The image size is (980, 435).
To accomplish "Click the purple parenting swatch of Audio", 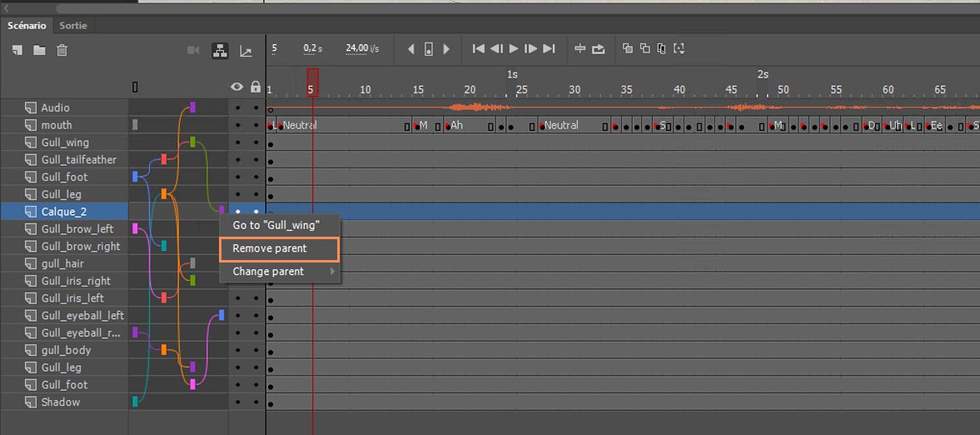I will (x=192, y=107).
